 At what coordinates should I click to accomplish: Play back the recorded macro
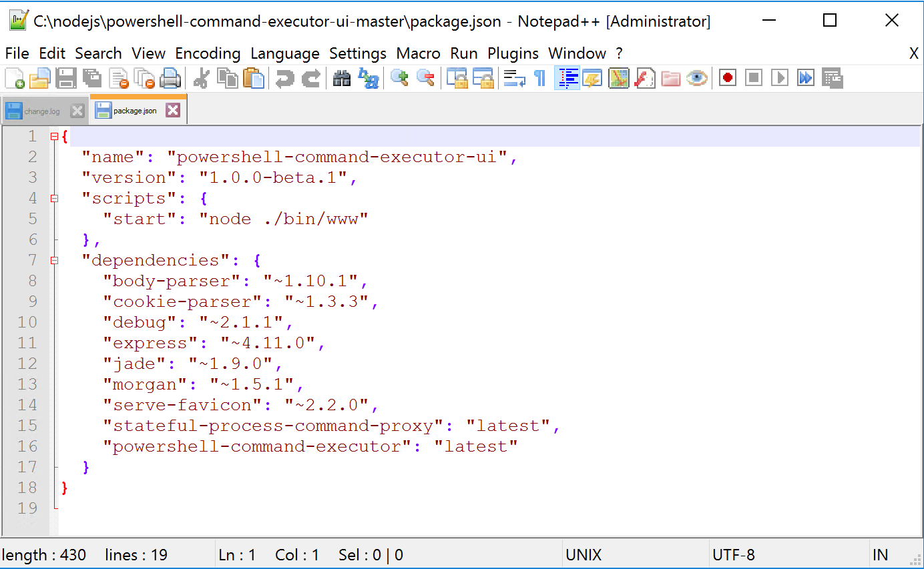[x=779, y=78]
